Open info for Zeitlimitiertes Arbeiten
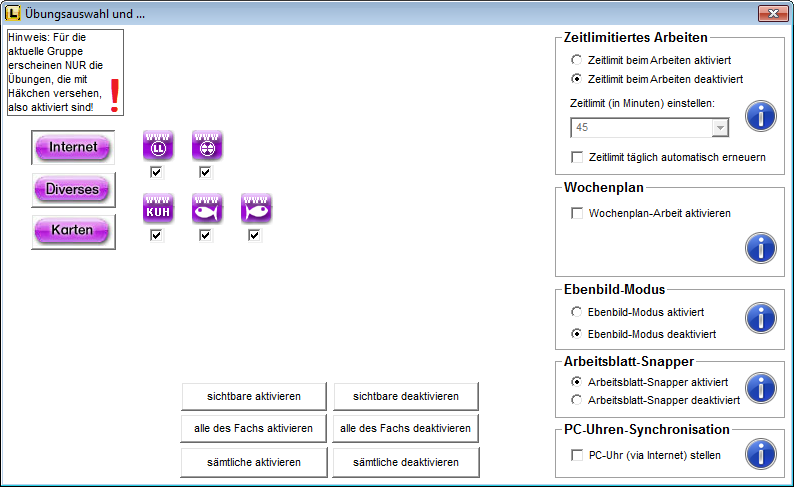This screenshot has height=487, width=794. tap(761, 116)
